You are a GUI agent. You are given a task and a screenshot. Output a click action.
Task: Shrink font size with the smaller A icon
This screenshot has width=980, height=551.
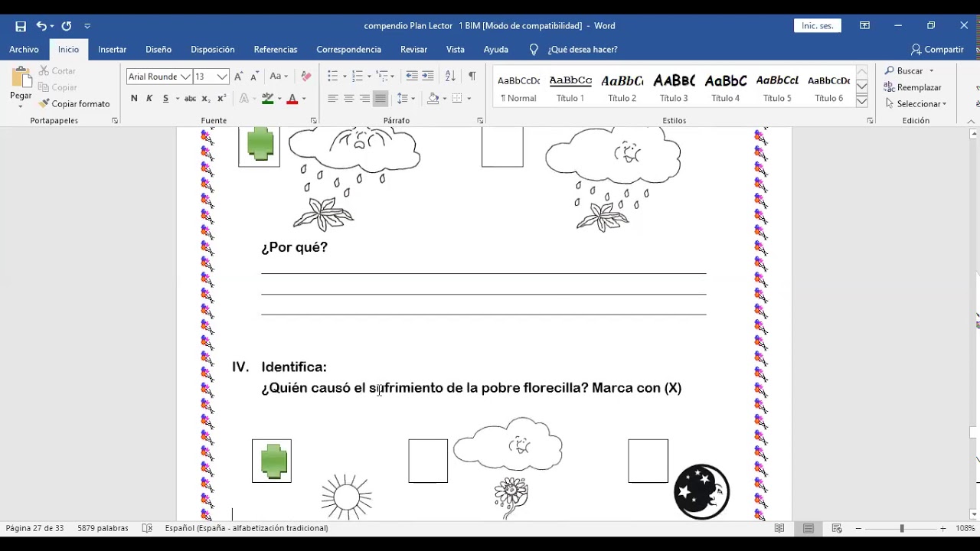point(254,77)
